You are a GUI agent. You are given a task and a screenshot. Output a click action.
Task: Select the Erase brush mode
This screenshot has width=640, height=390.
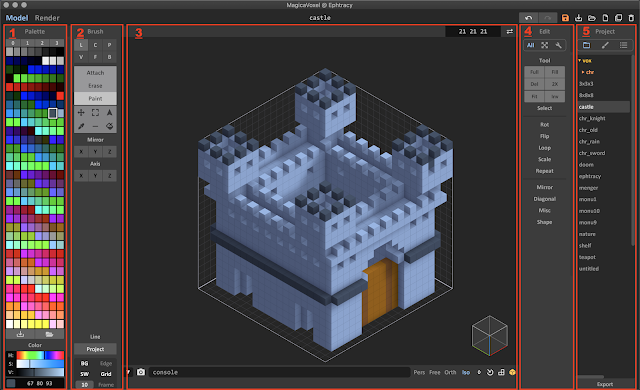[x=95, y=86]
